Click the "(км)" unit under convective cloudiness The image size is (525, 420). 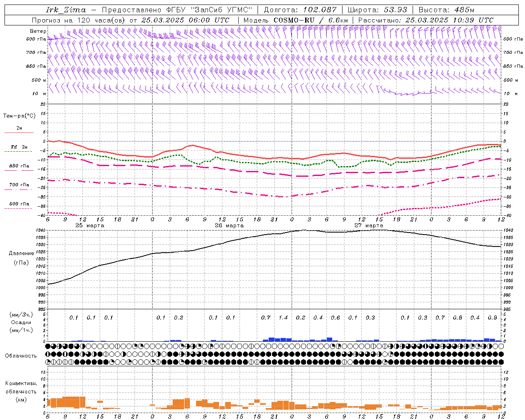click(x=21, y=399)
